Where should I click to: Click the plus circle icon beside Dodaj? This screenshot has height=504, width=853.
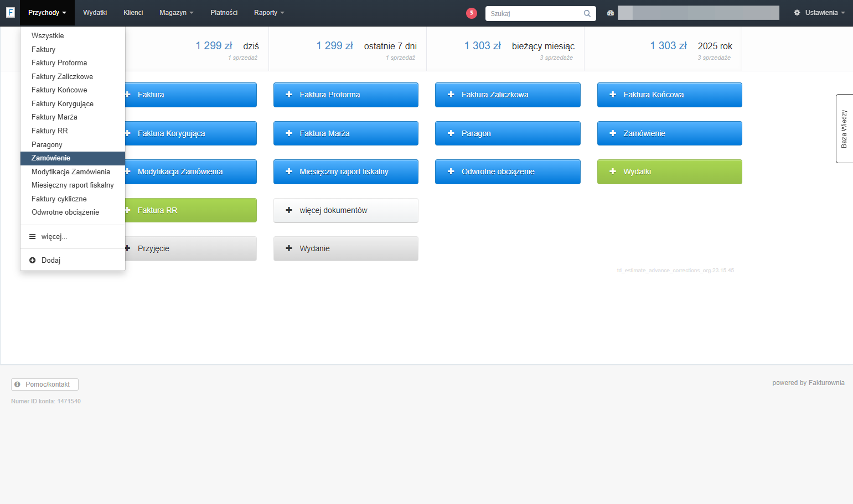pos(33,260)
